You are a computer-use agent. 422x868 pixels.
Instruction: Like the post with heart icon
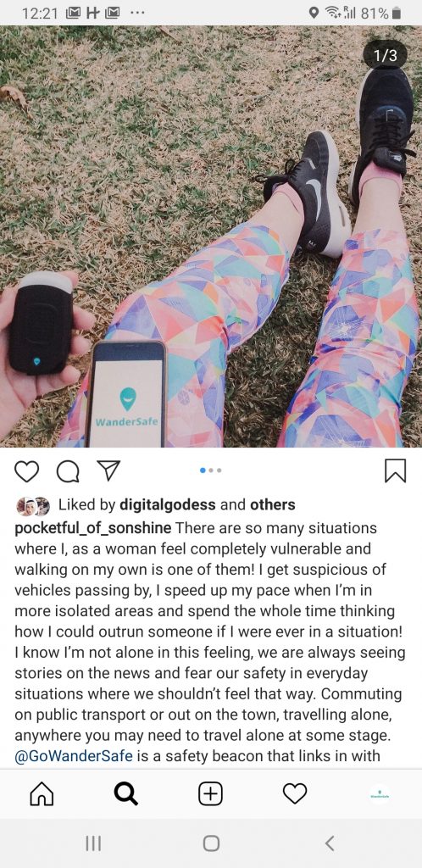point(26,471)
